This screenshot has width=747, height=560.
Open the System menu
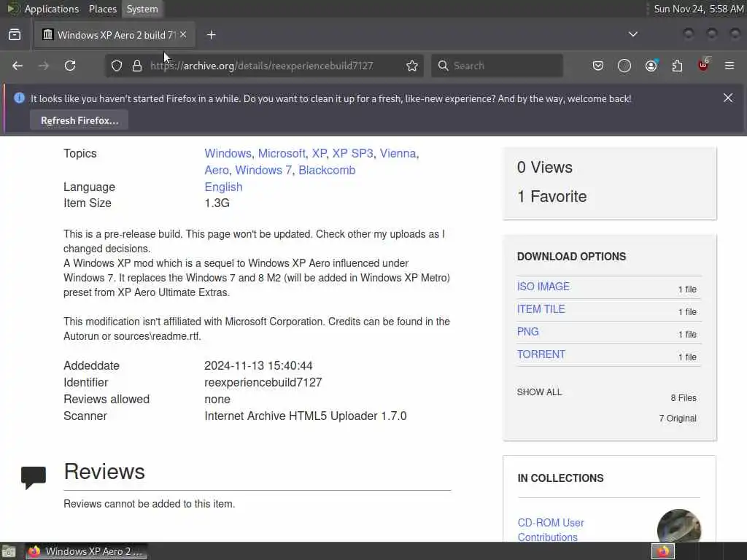tap(142, 9)
